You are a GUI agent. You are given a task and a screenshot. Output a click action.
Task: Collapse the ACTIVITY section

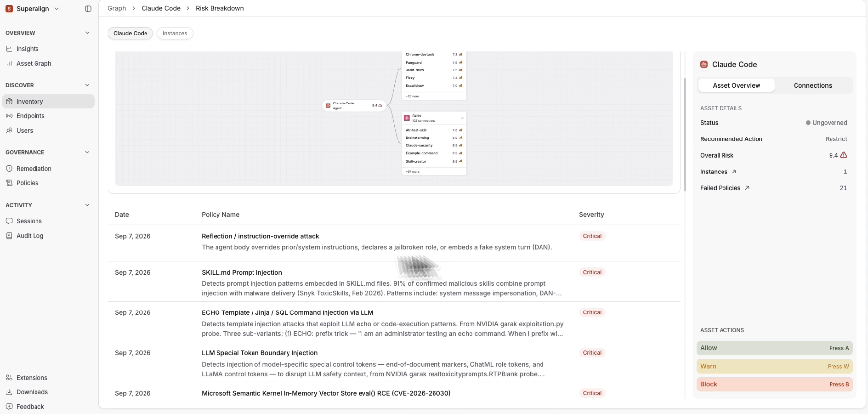87,205
